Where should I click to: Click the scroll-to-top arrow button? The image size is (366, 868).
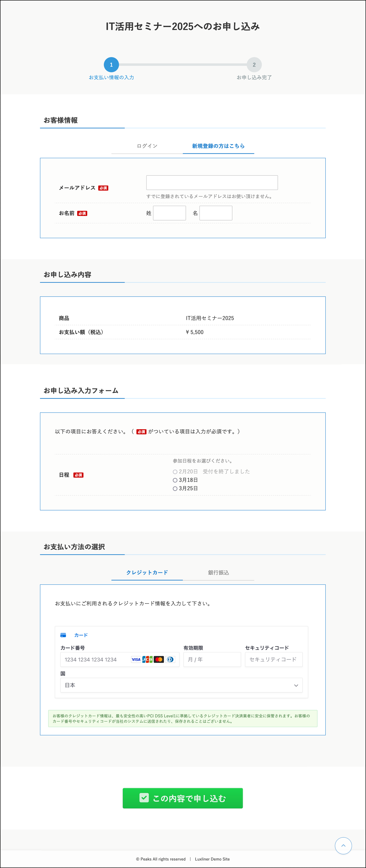click(343, 845)
